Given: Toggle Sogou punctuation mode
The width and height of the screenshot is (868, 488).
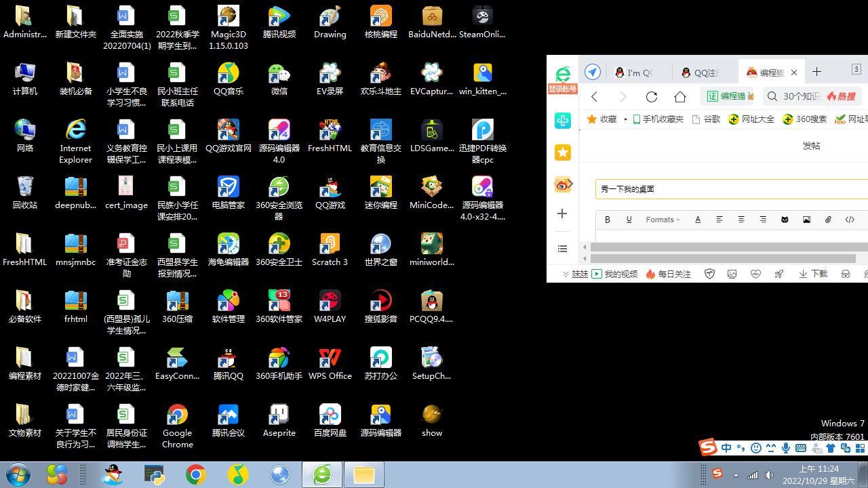Looking at the screenshot, I should [x=741, y=448].
